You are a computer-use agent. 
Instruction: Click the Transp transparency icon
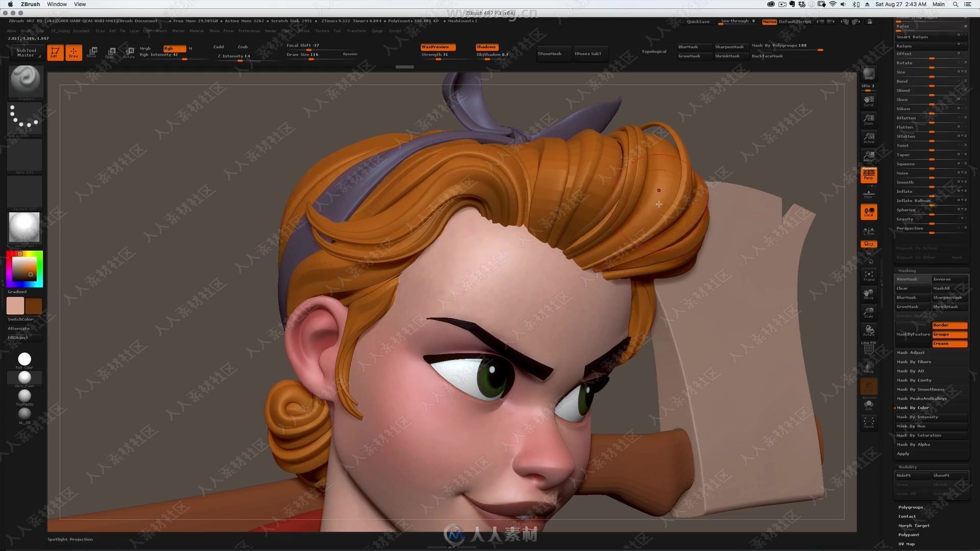pyautogui.click(x=869, y=368)
